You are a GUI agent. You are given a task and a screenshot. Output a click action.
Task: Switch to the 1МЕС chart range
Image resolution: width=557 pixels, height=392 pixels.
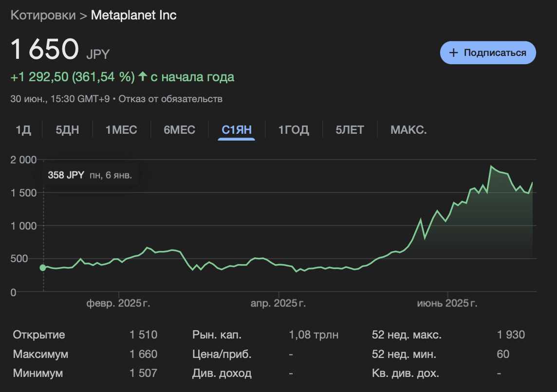point(121,130)
